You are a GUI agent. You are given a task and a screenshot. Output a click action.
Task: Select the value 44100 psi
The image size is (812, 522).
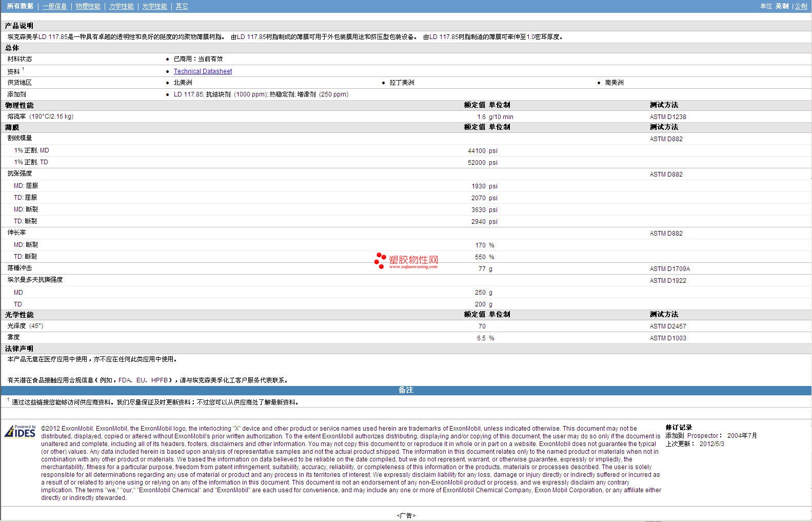482,151
